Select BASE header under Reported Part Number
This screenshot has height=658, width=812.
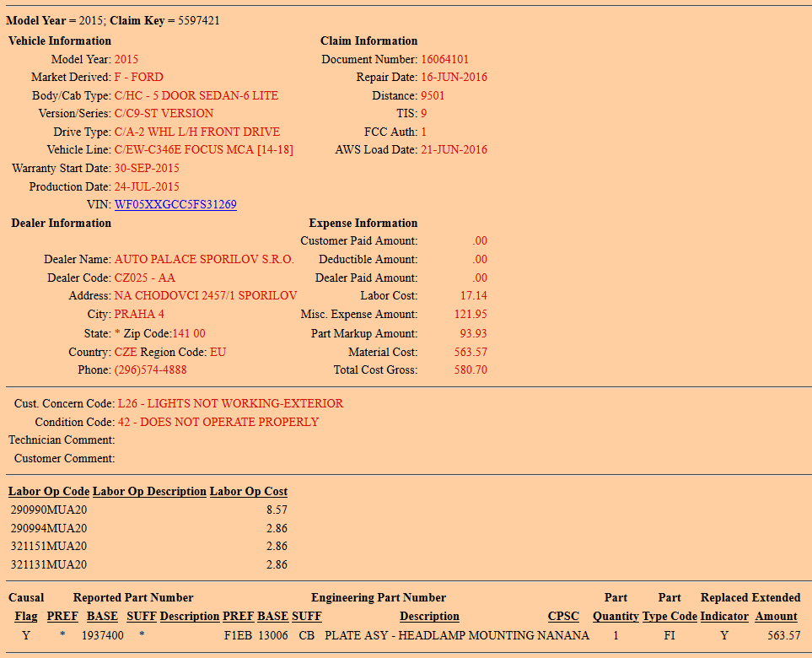point(102,616)
